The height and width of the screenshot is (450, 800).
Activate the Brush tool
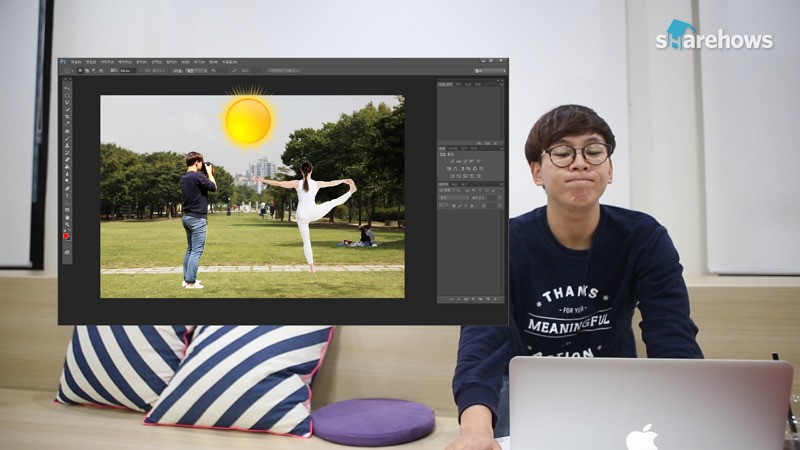pos(67,138)
